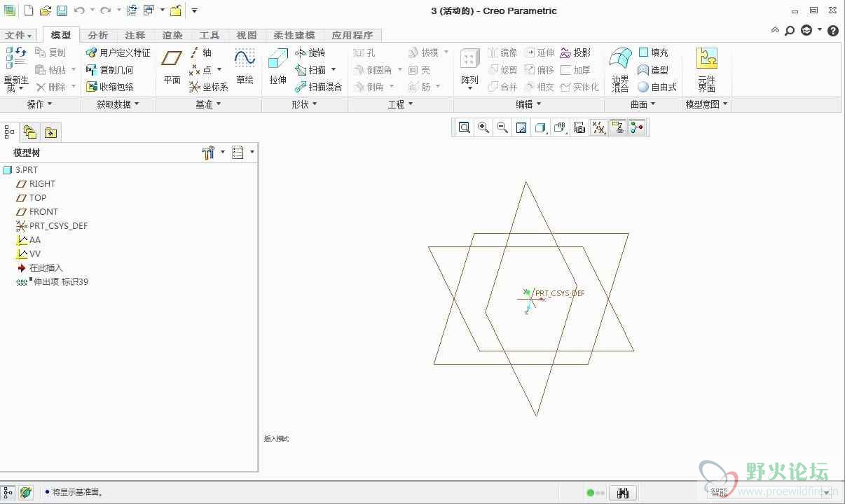Click the Style (造型) surface tool
Viewport: 845px width, 504px height.
654,70
